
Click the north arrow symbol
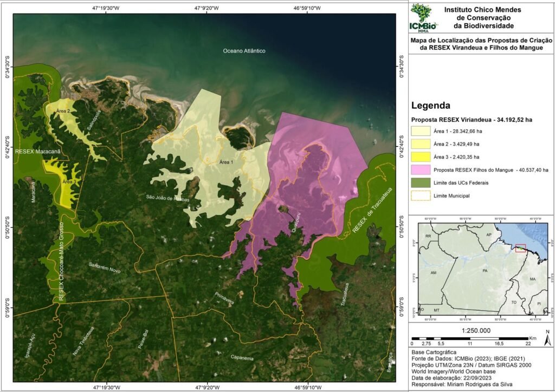point(547,338)
